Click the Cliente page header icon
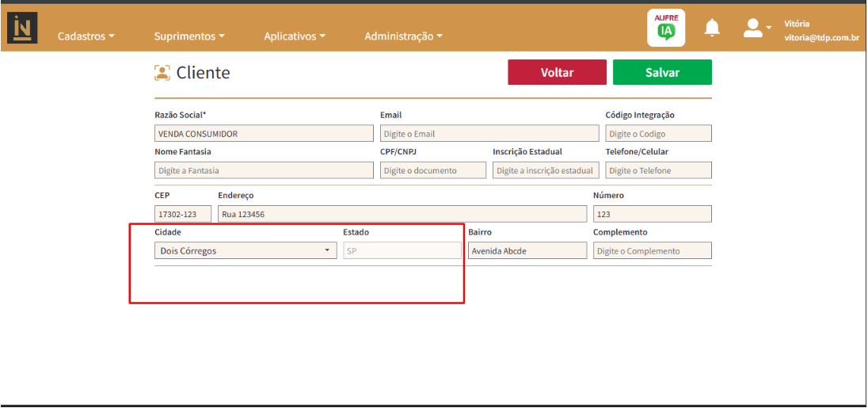The width and height of the screenshot is (868, 408). (x=162, y=73)
